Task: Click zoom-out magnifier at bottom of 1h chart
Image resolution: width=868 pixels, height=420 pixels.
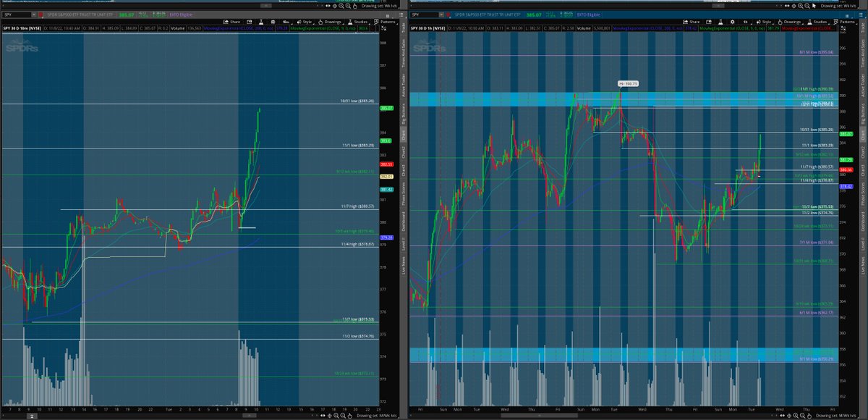Action: (802, 416)
